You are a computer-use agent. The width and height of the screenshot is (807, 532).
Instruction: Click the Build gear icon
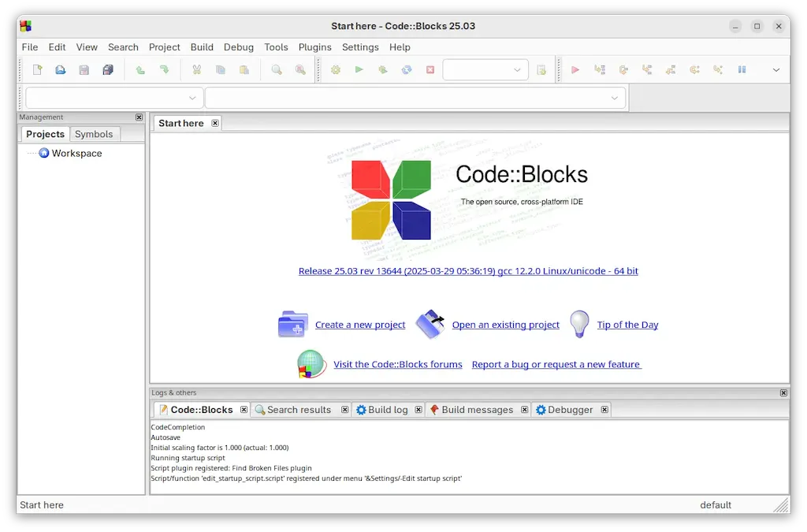pyautogui.click(x=336, y=69)
